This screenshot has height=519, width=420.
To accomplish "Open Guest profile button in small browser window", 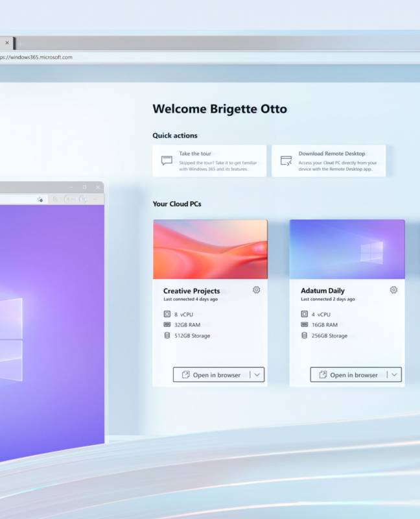I will 76,199.
